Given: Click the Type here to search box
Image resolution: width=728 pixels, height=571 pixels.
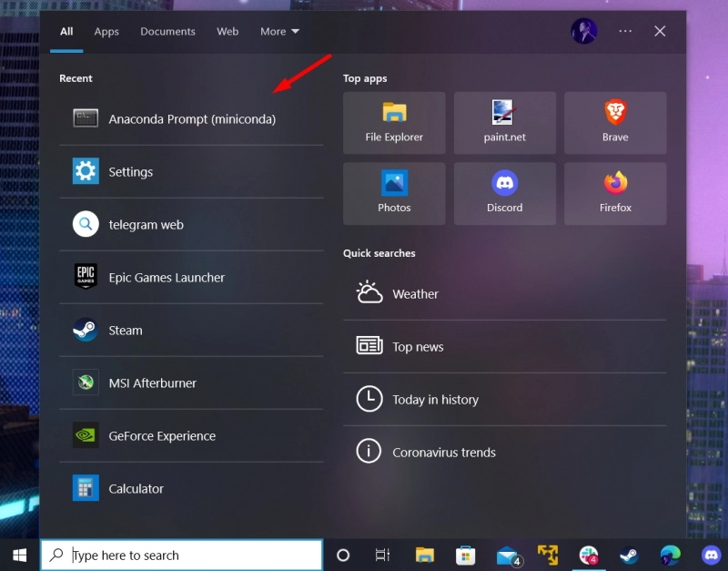Looking at the screenshot, I should click(182, 556).
